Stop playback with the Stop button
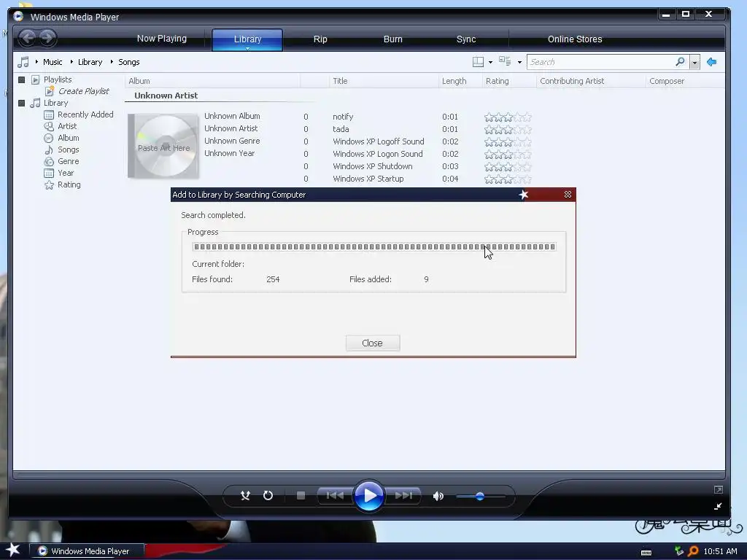 point(301,496)
